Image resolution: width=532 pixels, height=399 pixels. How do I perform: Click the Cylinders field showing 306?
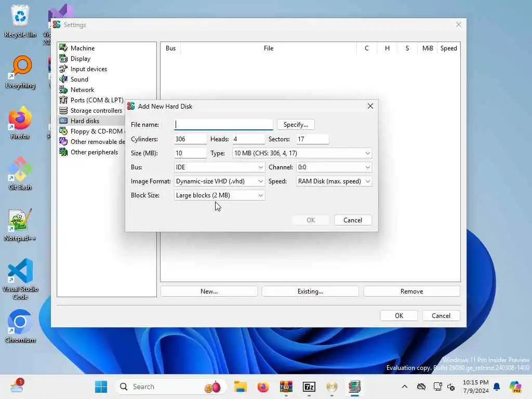click(x=190, y=139)
